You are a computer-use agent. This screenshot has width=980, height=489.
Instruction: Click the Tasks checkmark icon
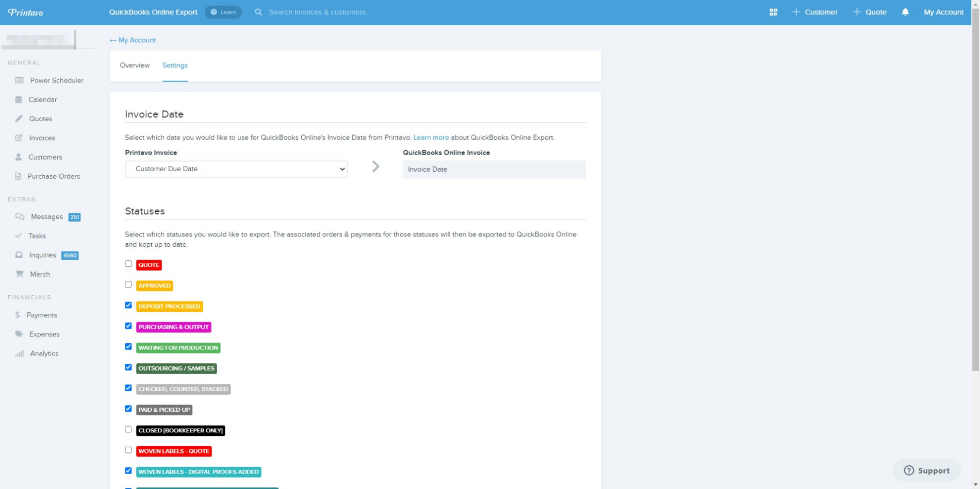coord(19,235)
